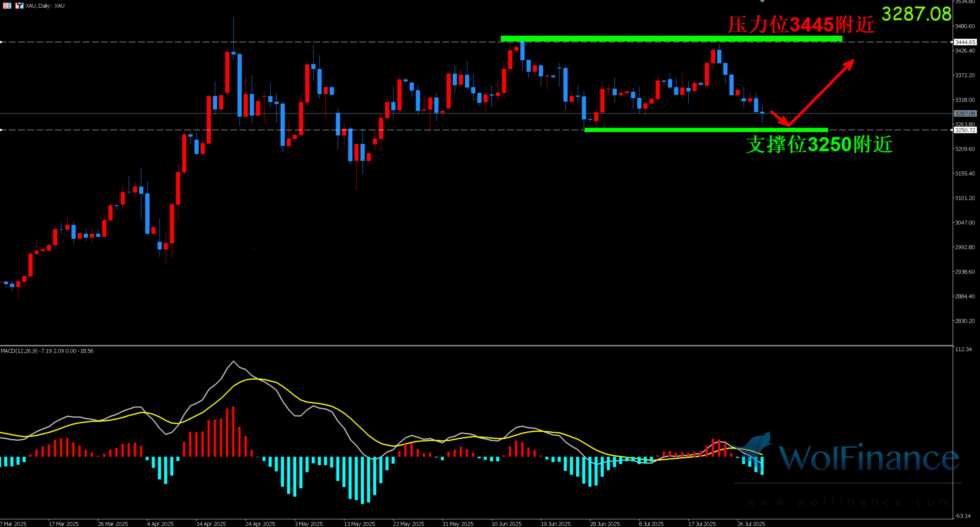
Task: Click the 3047.00 price scale value
Action: [x=965, y=223]
